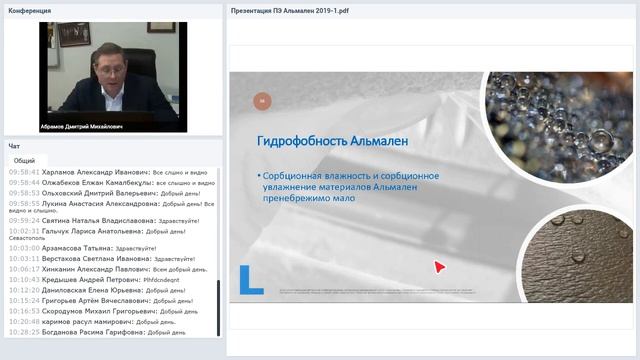This screenshot has width=640, height=360.
Task: Select chat message from Кредышев Андрей Петрович
Action: (x=94, y=280)
